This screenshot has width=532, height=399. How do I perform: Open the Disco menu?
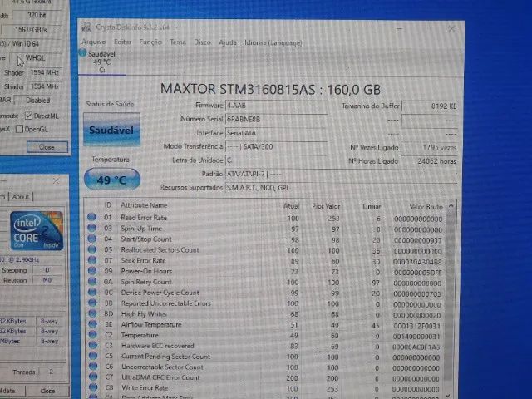pyautogui.click(x=202, y=42)
